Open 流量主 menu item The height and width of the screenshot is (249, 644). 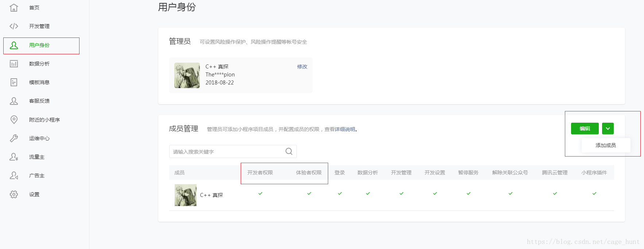[x=37, y=157]
